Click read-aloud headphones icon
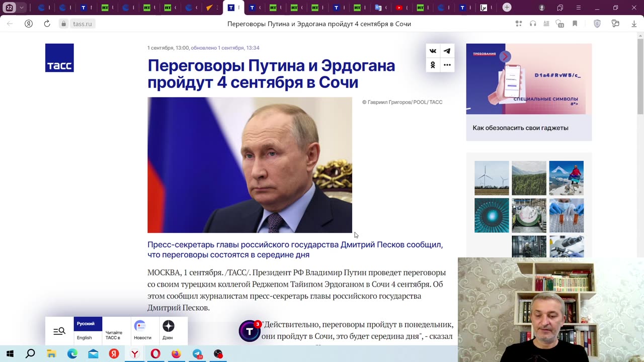Screen dimensions: 644x362 [x=533, y=24]
